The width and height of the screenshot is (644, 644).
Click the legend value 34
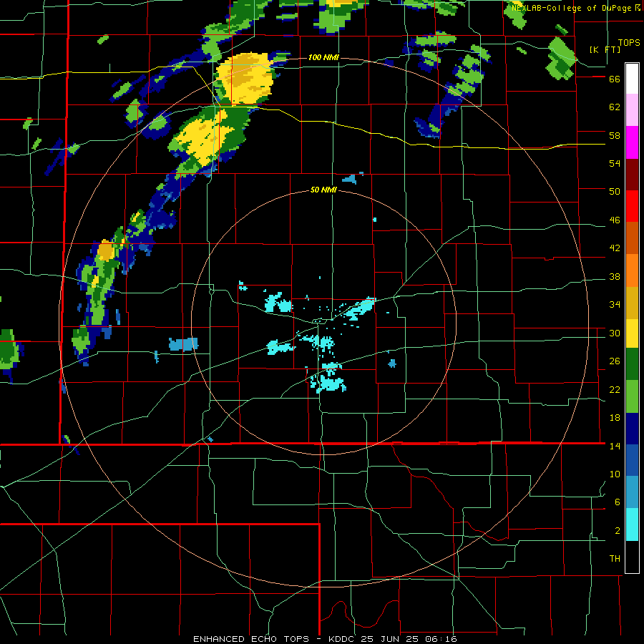[x=615, y=304]
